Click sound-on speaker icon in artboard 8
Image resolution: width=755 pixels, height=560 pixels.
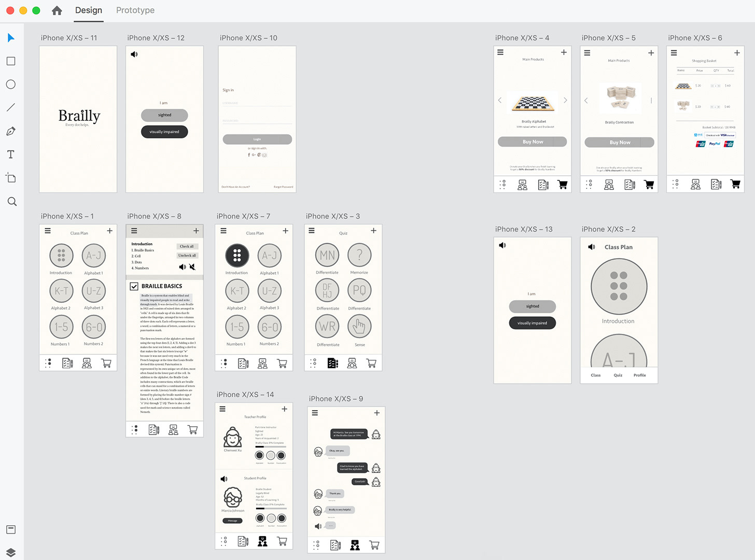click(183, 267)
